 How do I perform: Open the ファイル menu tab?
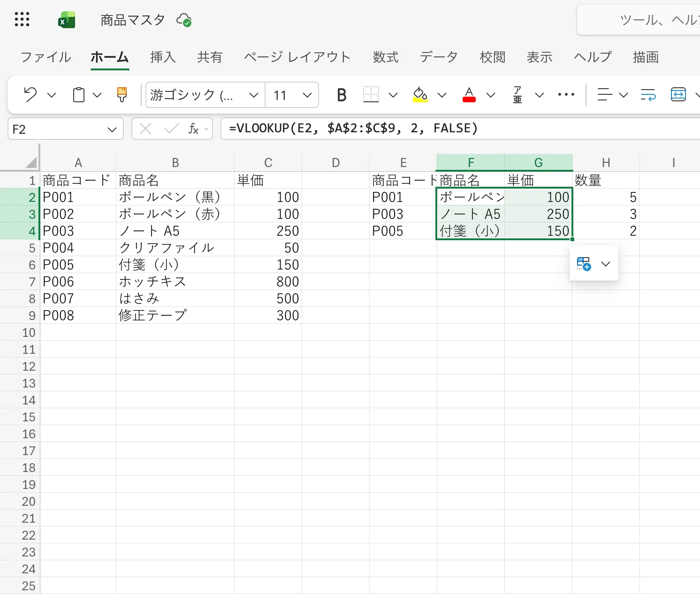tap(46, 57)
